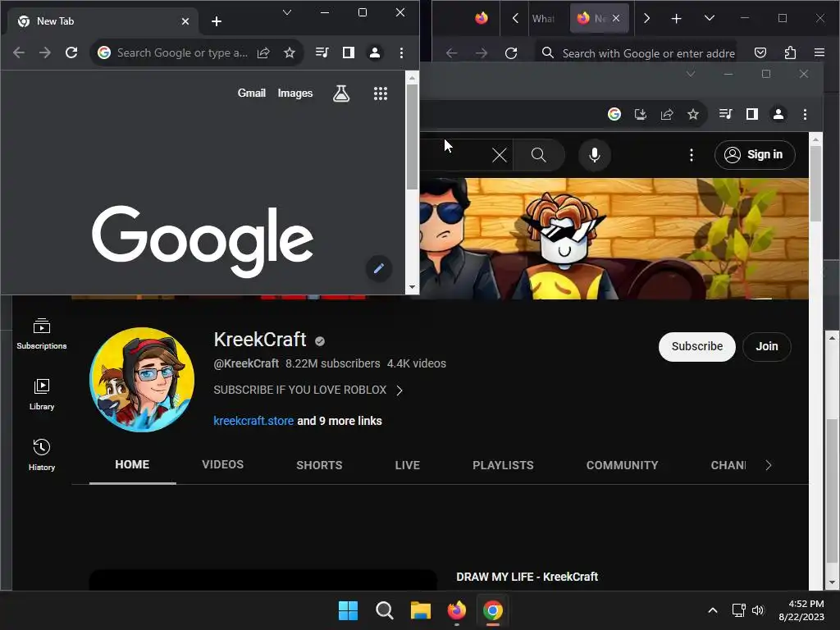The image size is (840, 630).
Task: Expand tab search in front Chrome window
Action: click(287, 12)
